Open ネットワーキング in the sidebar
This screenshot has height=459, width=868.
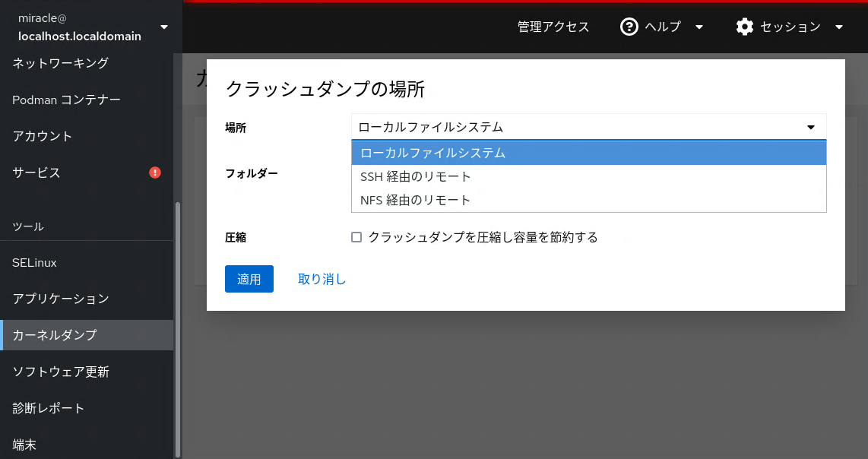point(61,63)
